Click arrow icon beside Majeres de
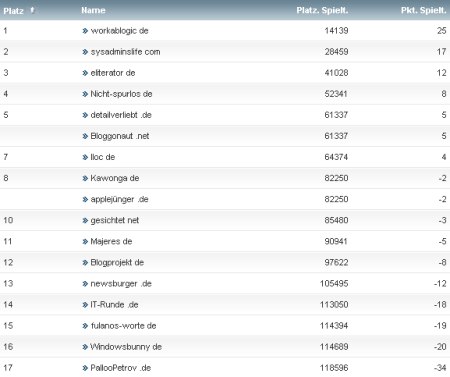The width and height of the screenshot is (450, 377). coord(85,242)
